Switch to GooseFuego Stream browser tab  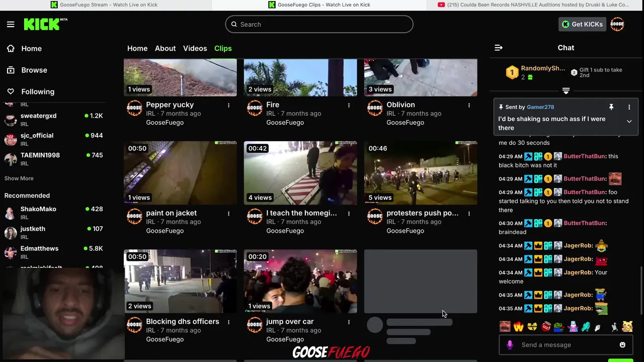(104, 5)
